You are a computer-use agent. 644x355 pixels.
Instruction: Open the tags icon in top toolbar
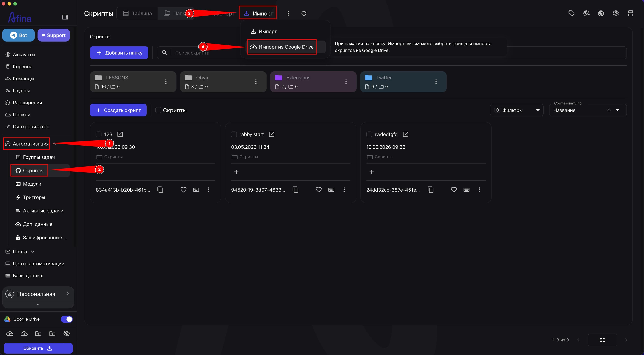click(571, 13)
